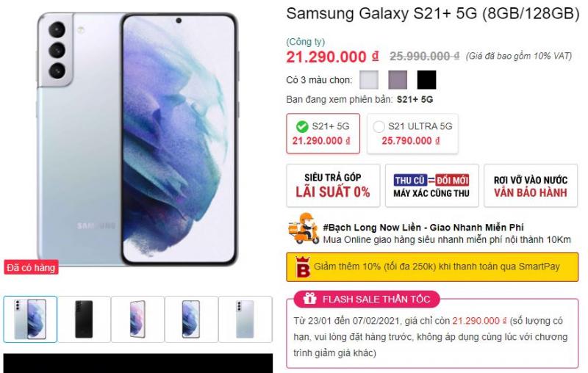588x373 pixels.
Task: Choose the silver color swatch
Action: coord(369,80)
